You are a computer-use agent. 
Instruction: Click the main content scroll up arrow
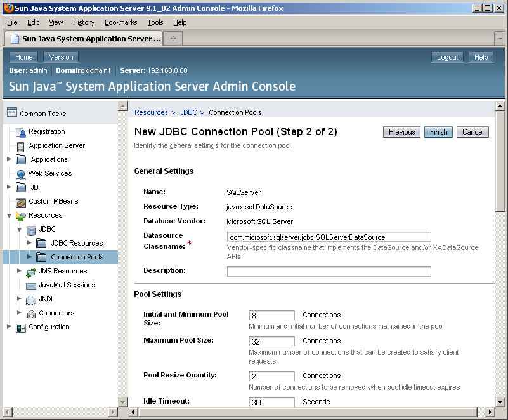click(x=500, y=106)
